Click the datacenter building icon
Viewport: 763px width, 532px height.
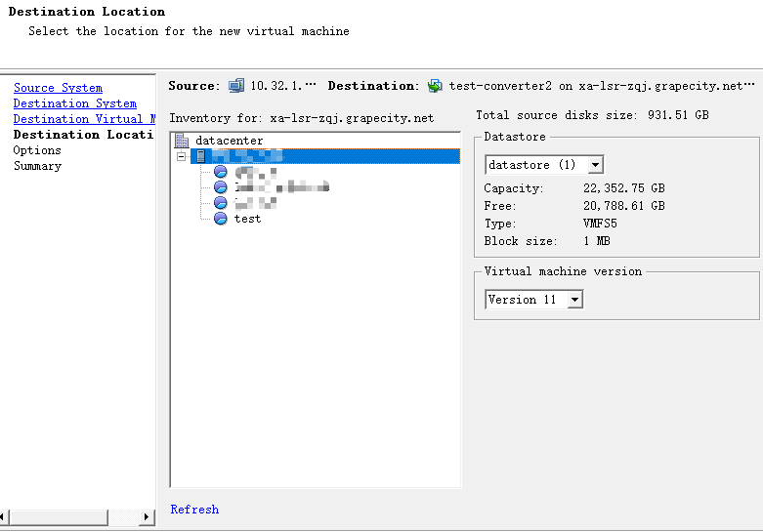click(x=182, y=141)
